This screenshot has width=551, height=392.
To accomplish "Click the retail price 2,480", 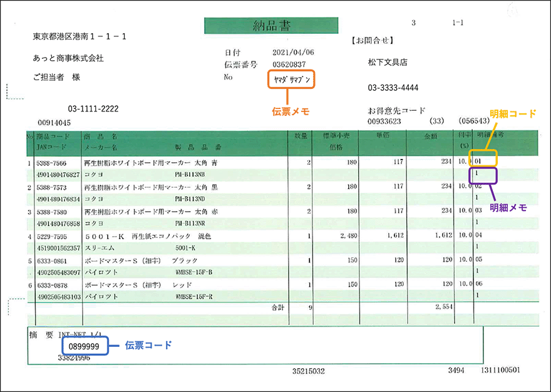I will point(348,236).
